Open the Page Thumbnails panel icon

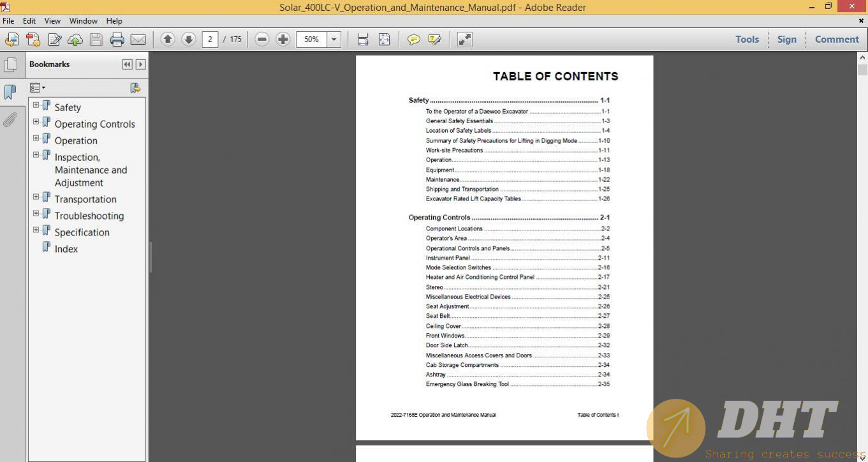pos(10,64)
